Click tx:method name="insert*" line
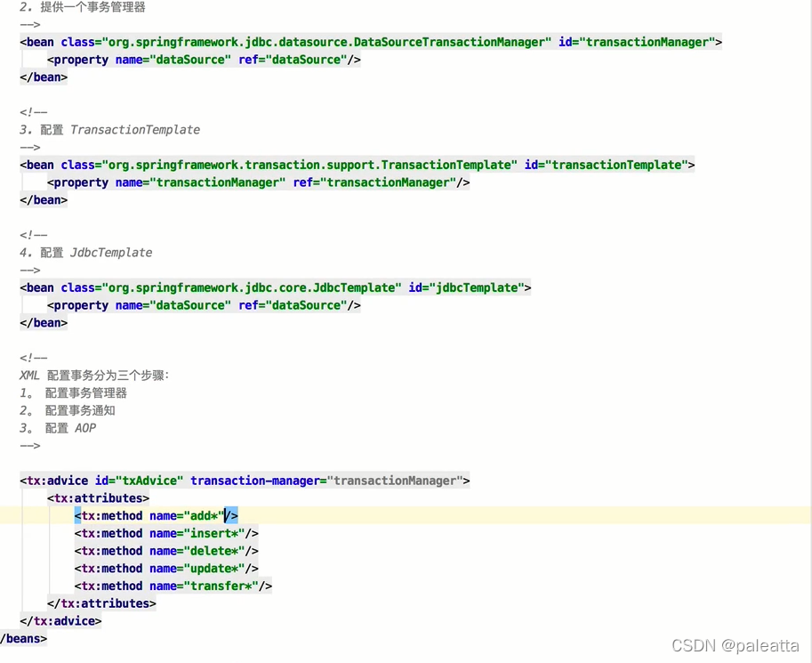812x663 pixels. [166, 533]
